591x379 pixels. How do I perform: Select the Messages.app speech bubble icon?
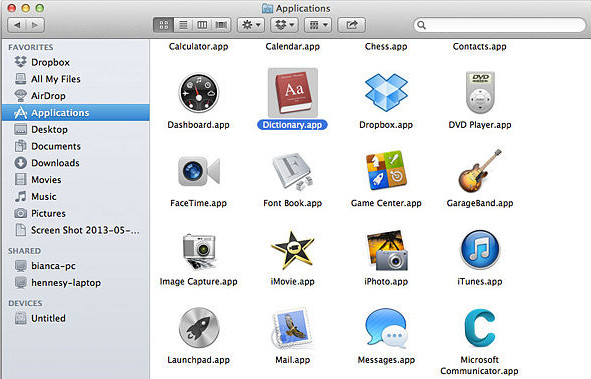(386, 328)
